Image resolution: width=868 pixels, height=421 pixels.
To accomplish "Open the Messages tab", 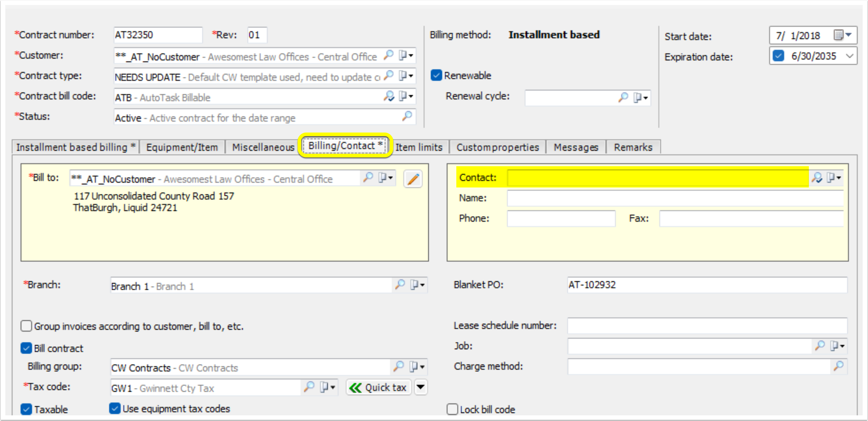I will [576, 147].
